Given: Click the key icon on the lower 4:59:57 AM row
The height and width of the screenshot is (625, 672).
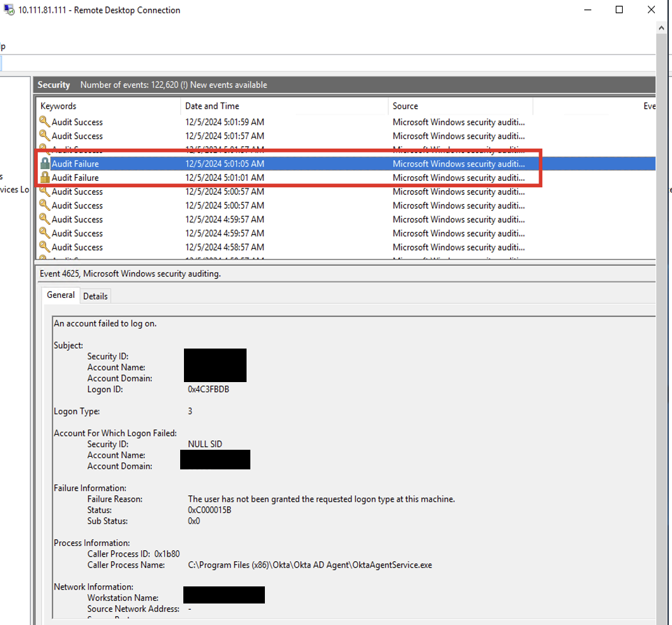Looking at the screenshot, I should tap(44, 233).
